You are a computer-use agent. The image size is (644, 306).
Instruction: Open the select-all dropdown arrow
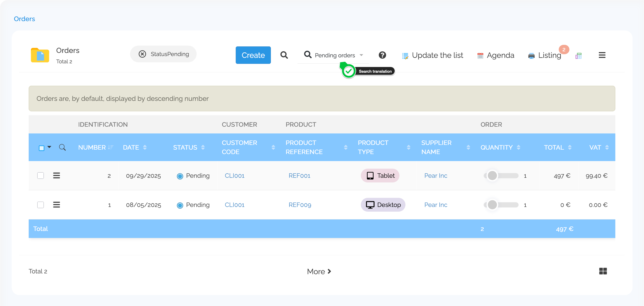pyautogui.click(x=49, y=147)
